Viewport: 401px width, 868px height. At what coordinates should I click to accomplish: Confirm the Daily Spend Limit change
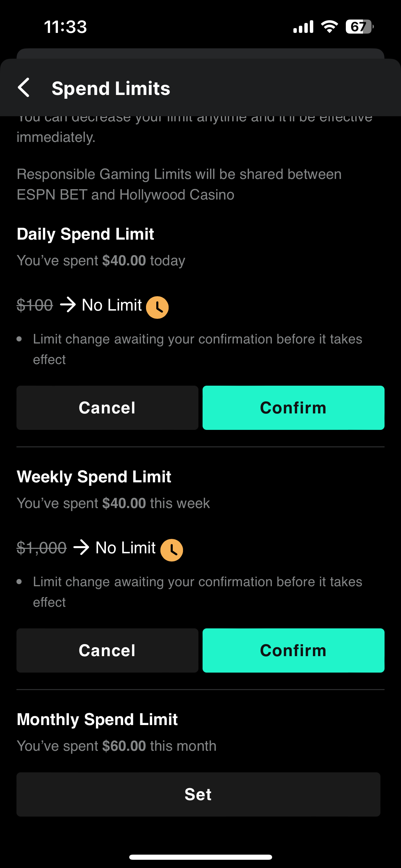[293, 408]
